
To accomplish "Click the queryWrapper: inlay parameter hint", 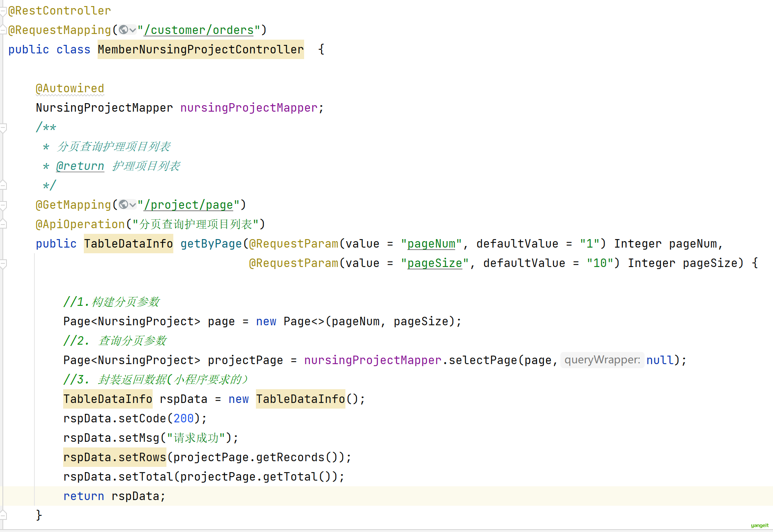I will pos(602,360).
